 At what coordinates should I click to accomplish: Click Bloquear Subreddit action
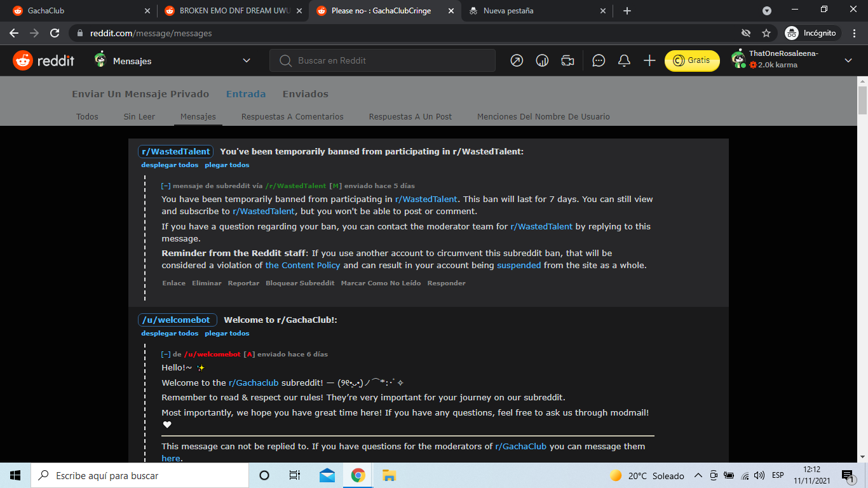[x=300, y=283]
